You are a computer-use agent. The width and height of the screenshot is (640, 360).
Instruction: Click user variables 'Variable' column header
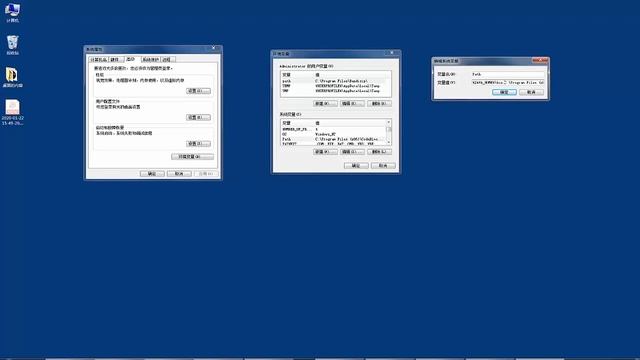tap(298, 75)
